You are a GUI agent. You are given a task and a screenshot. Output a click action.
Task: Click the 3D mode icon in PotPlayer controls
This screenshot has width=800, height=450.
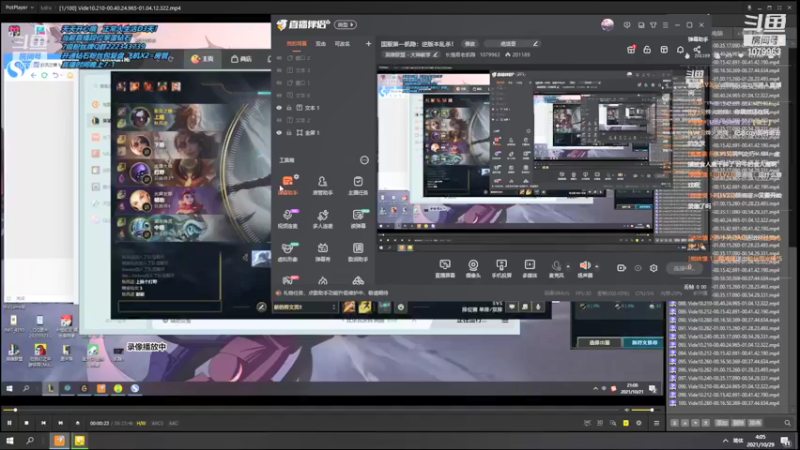[600, 423]
